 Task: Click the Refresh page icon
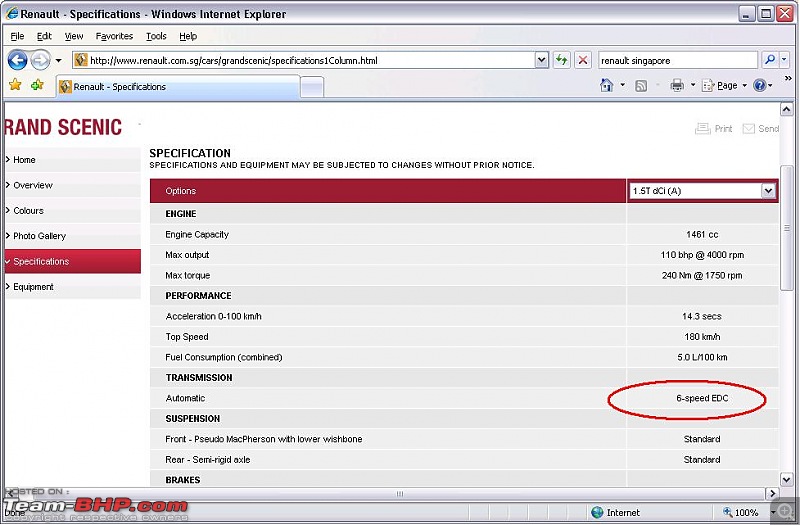coord(562,60)
